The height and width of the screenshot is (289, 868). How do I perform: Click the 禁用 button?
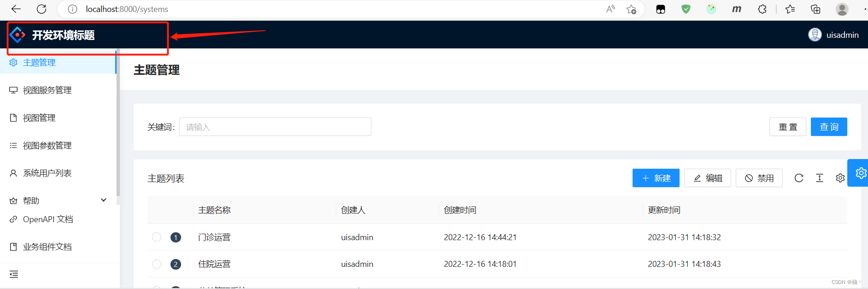(x=759, y=178)
